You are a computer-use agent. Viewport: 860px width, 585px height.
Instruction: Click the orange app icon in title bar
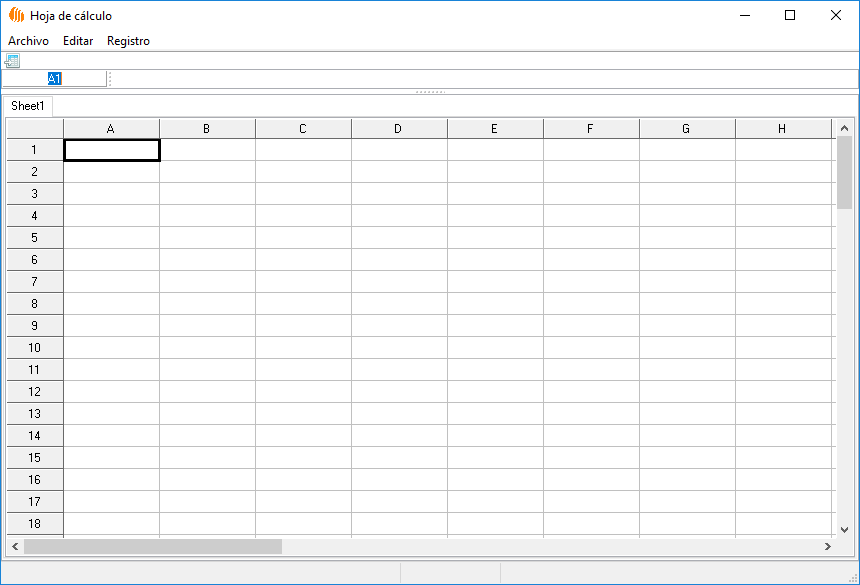click(16, 15)
